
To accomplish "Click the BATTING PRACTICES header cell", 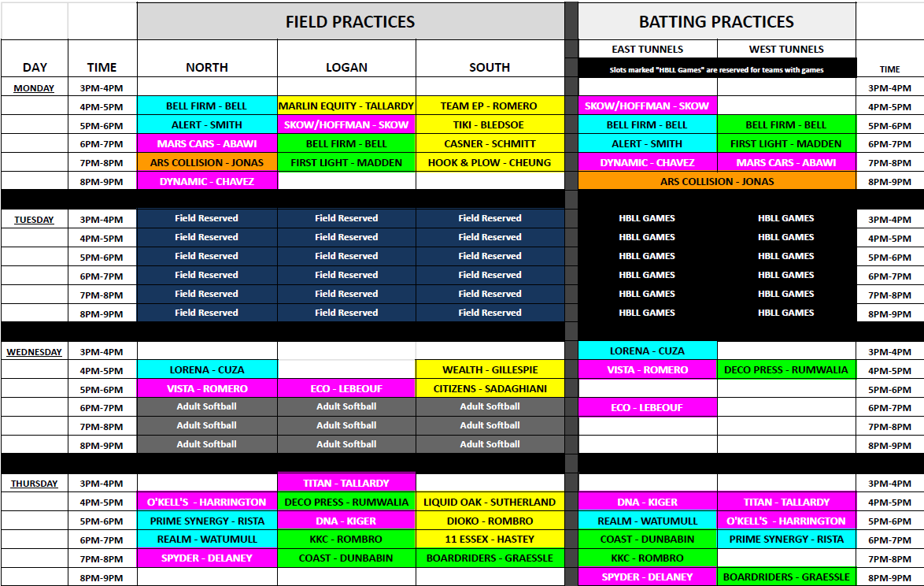I will pyautogui.click(x=716, y=22).
